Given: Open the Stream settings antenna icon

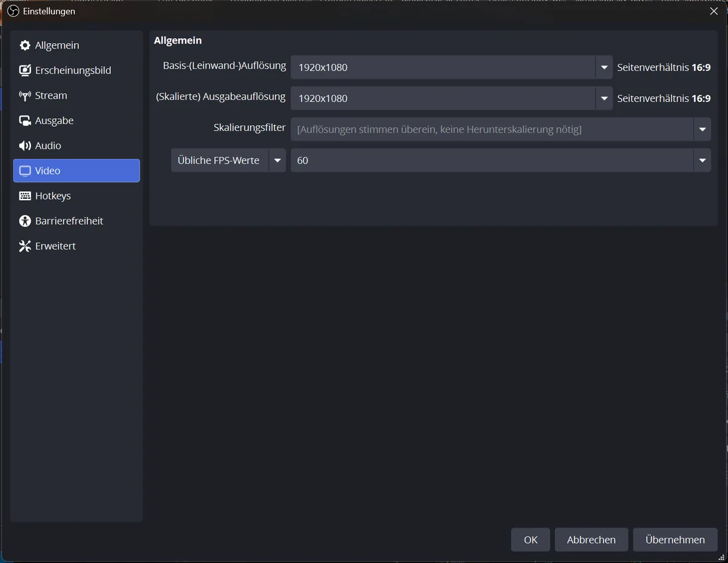Looking at the screenshot, I should coord(25,96).
